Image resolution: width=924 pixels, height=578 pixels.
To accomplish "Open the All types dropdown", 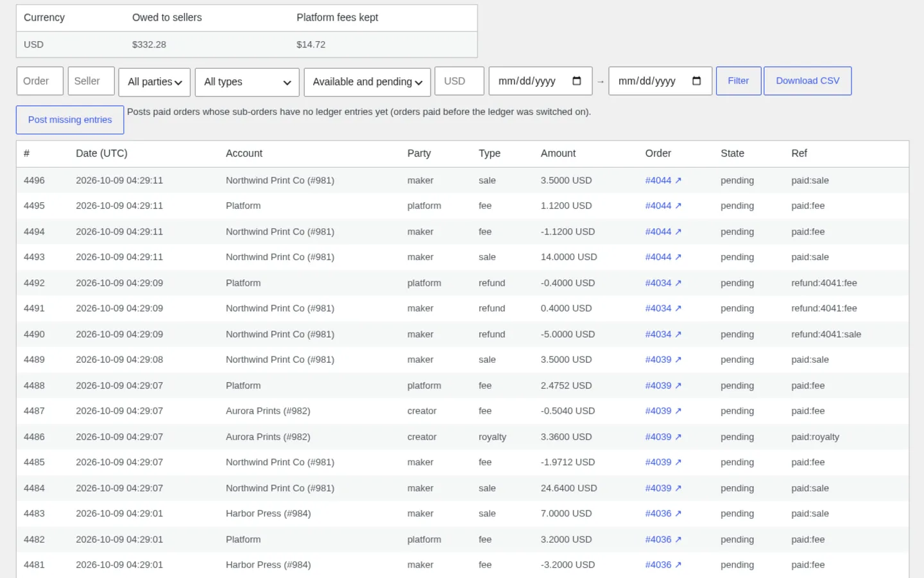I will pos(247,82).
